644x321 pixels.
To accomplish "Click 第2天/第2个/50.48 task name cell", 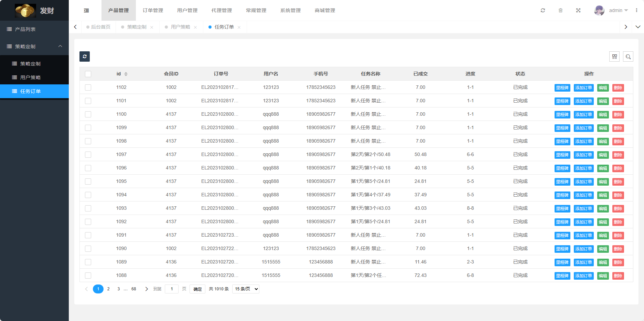I will coord(371,155).
